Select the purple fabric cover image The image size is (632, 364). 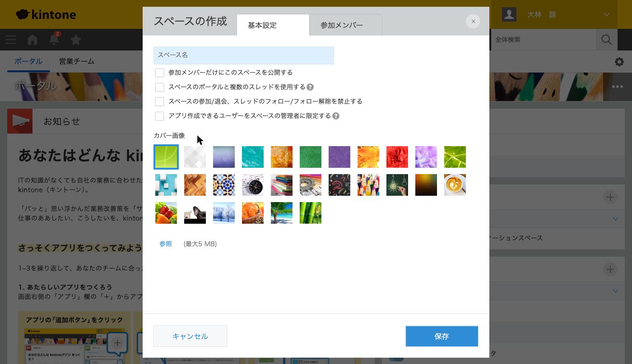[339, 157]
